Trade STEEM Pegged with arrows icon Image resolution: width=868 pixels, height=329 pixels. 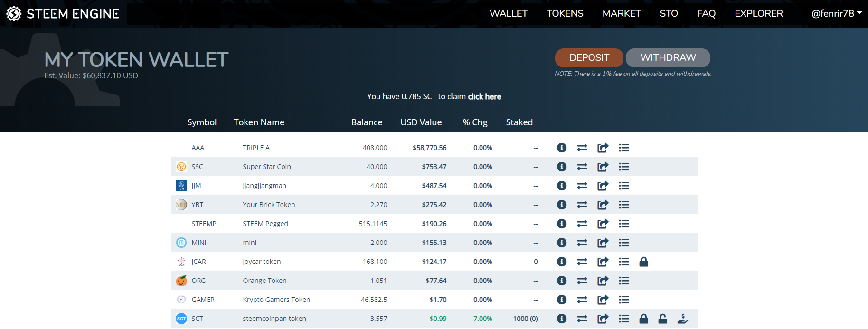pos(582,224)
